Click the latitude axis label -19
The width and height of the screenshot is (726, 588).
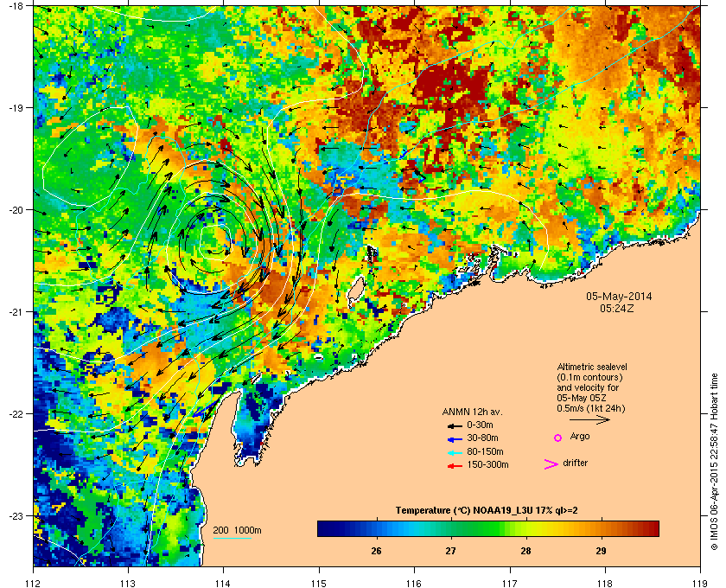point(16,107)
